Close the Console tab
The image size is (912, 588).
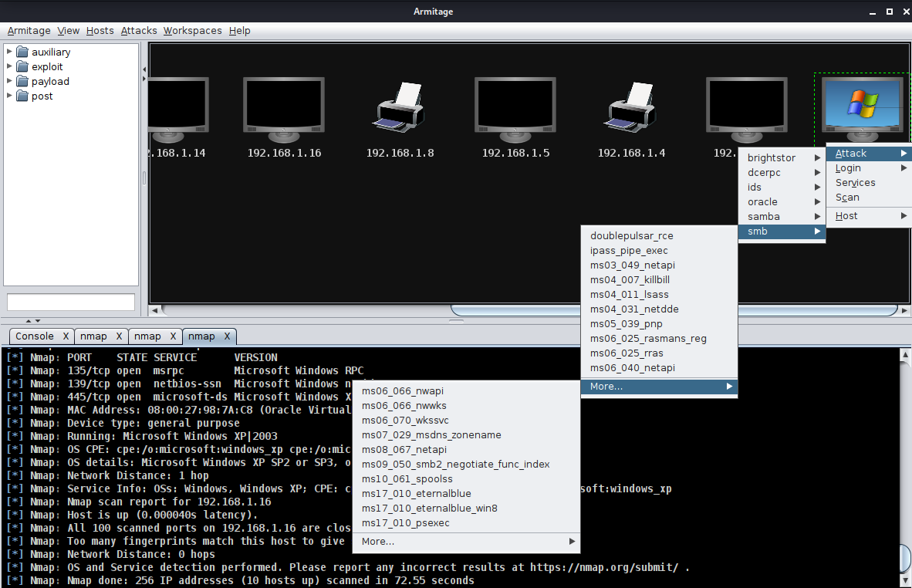click(x=66, y=336)
